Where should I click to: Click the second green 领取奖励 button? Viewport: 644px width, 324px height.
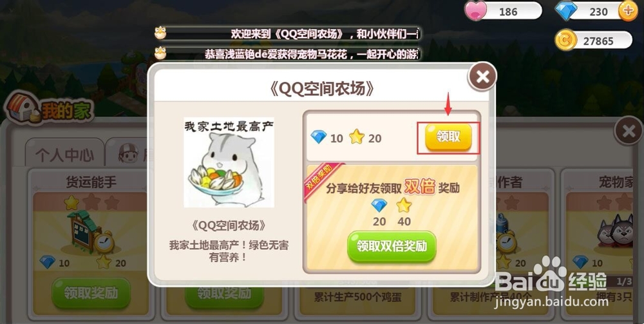coord(224,293)
